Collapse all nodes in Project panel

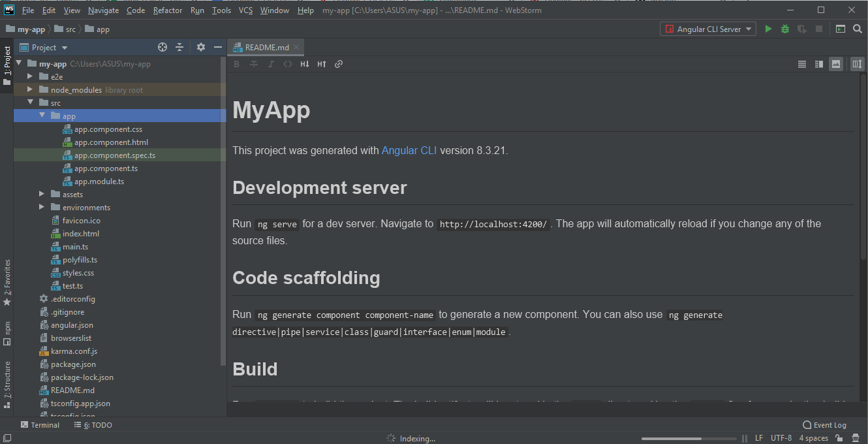tap(180, 47)
